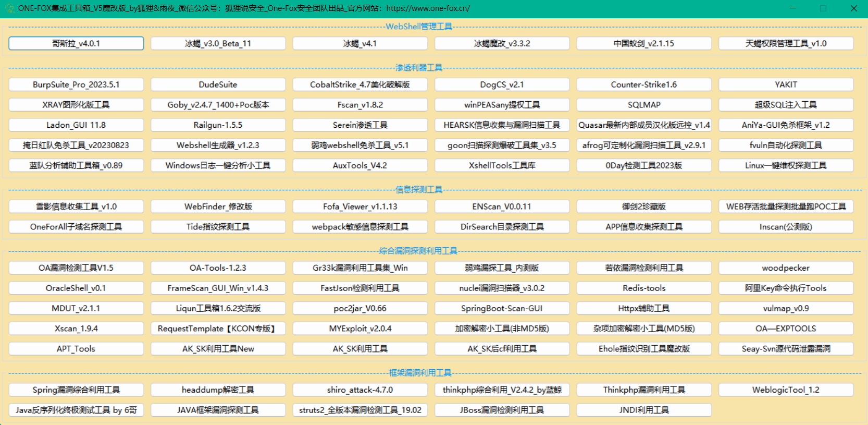The height and width of the screenshot is (425, 868).
Task: Launch AuxTools_V4.2
Action: 360,165
